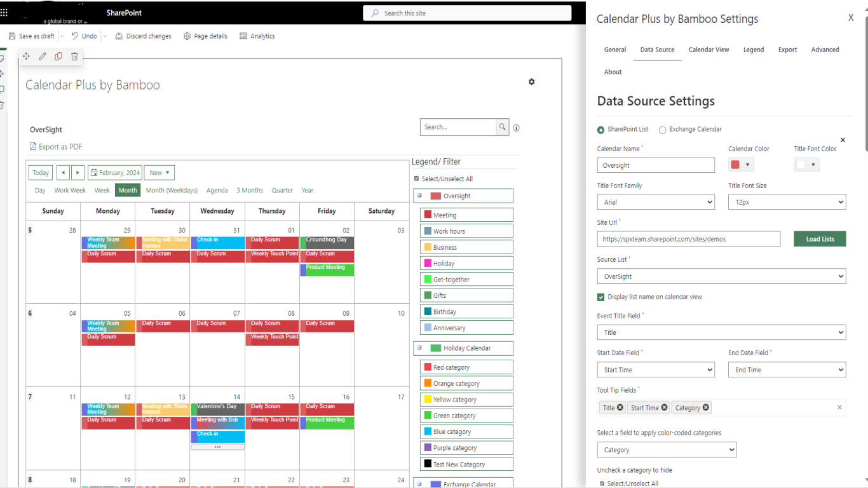The image size is (868, 488).
Task: Toggle the Holiday legend filter
Action: (466, 263)
